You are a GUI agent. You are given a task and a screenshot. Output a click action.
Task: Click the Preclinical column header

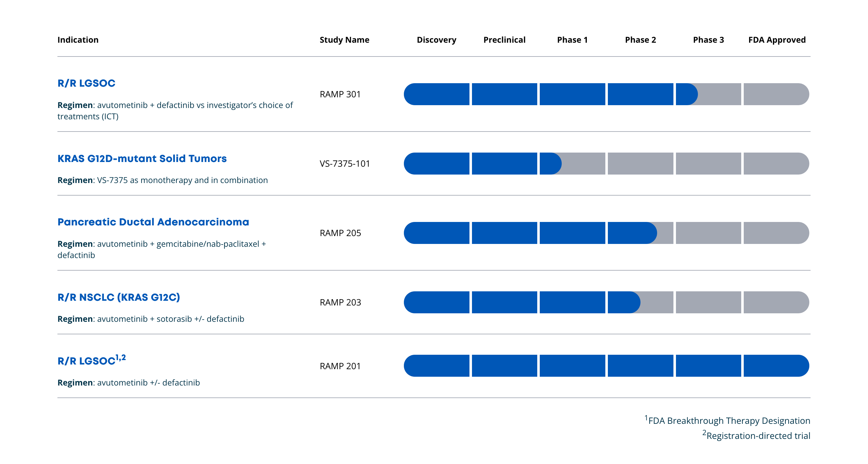tap(504, 40)
